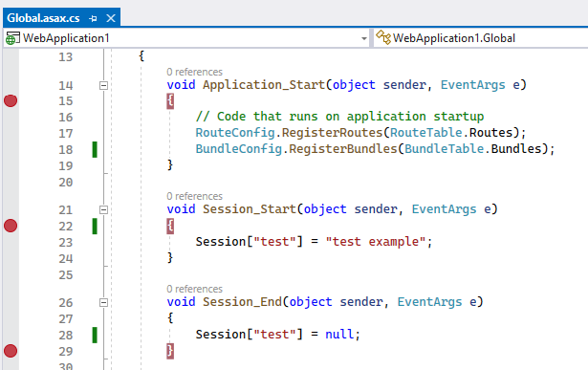Collapse the Application_Start method outline

click(103, 85)
